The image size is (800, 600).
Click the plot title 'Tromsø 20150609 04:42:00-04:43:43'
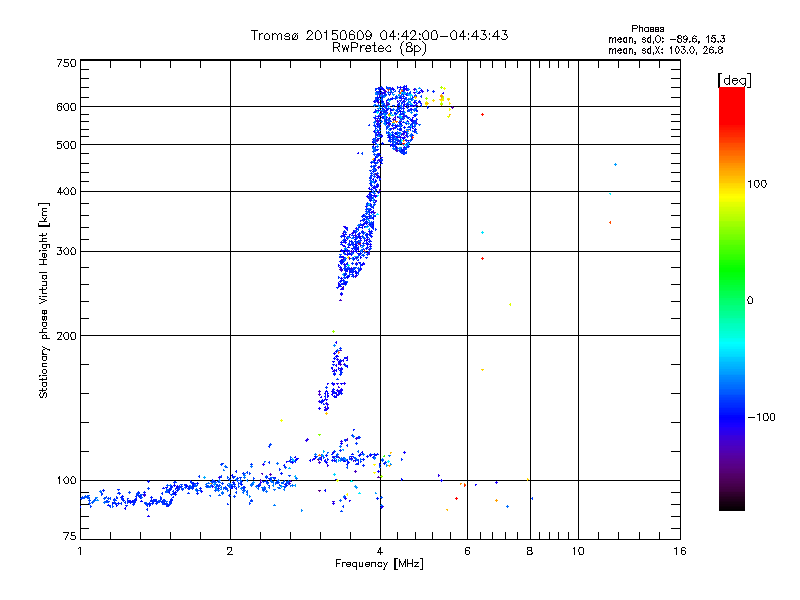tap(379, 35)
